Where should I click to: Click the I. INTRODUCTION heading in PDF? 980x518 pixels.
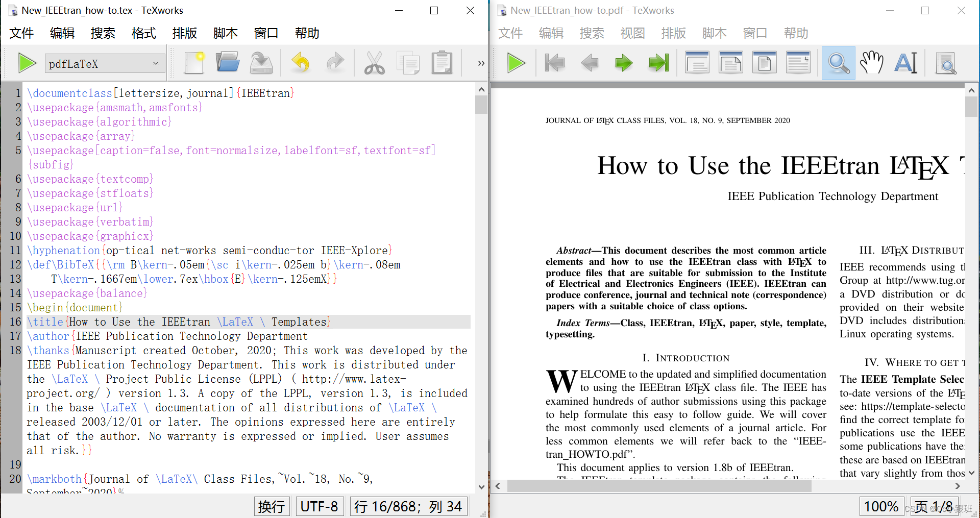686,358
